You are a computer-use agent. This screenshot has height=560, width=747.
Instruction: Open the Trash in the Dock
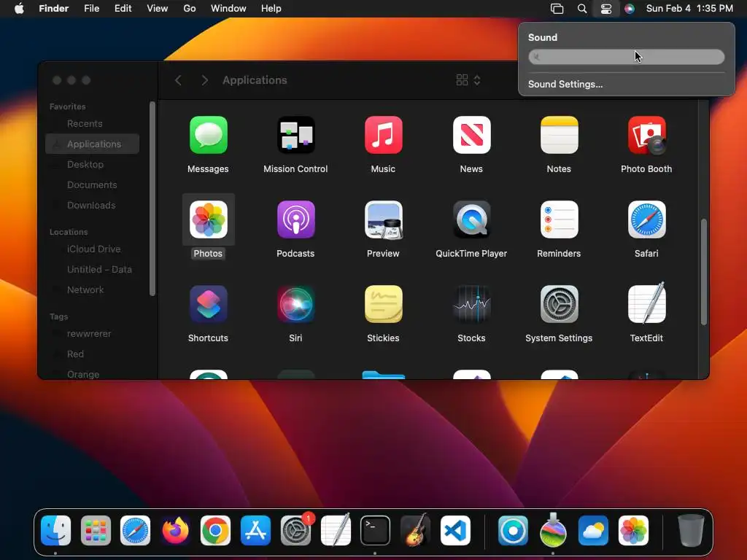coord(691,530)
